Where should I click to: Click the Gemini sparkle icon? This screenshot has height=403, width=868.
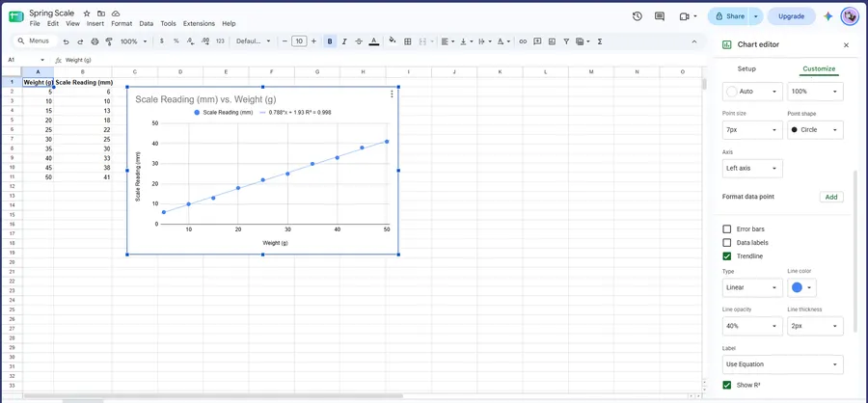828,16
